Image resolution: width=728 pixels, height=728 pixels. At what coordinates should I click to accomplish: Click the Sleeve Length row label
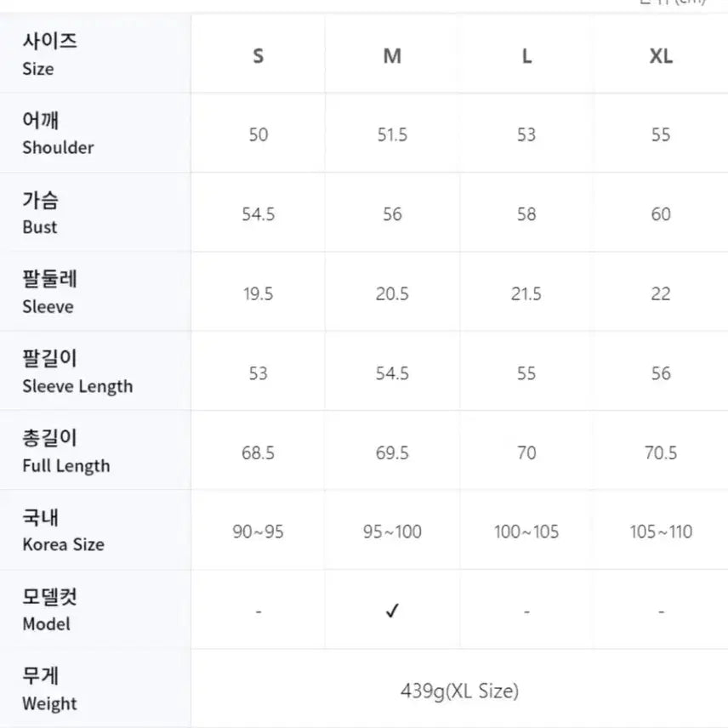point(77,373)
